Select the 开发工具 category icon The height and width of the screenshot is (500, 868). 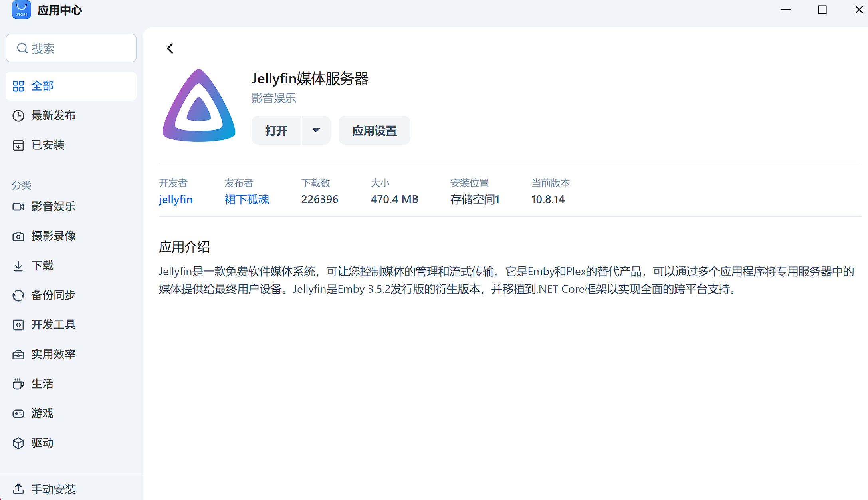(x=18, y=325)
